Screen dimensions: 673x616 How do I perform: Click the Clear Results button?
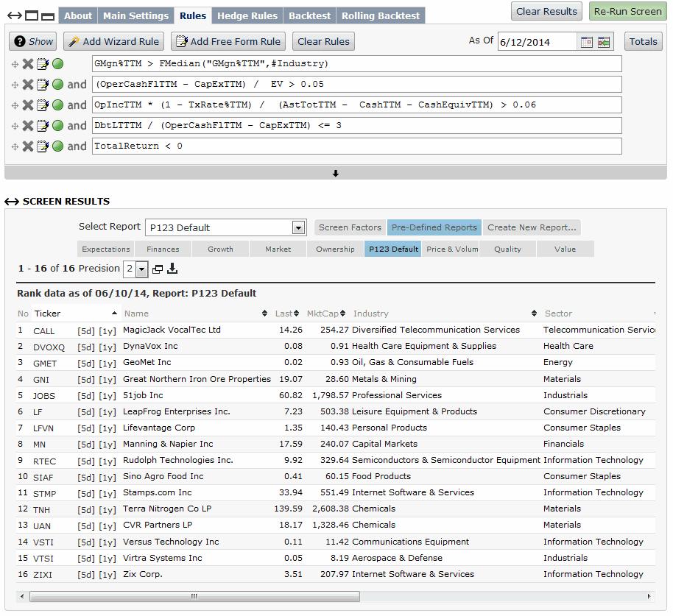click(x=546, y=12)
